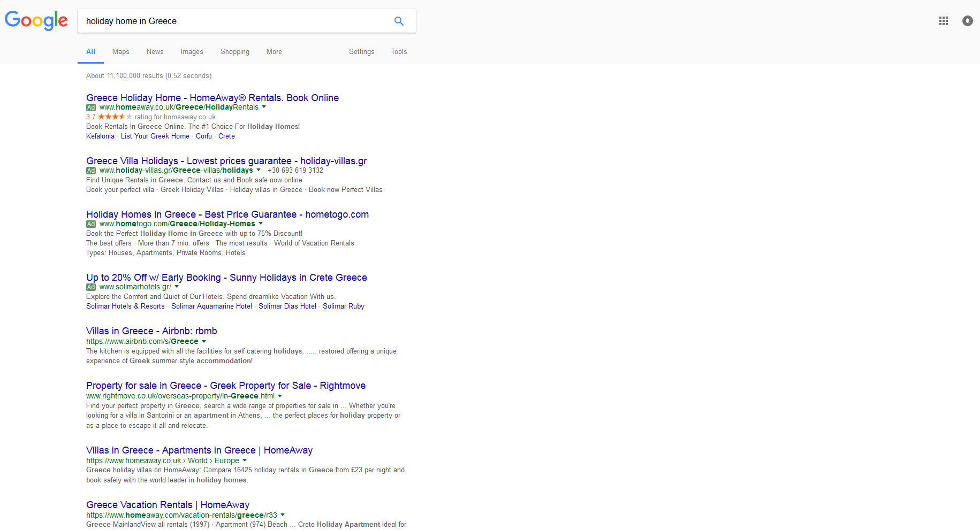The image size is (980, 530).
Task: Switch to the News tab
Action: [155, 52]
